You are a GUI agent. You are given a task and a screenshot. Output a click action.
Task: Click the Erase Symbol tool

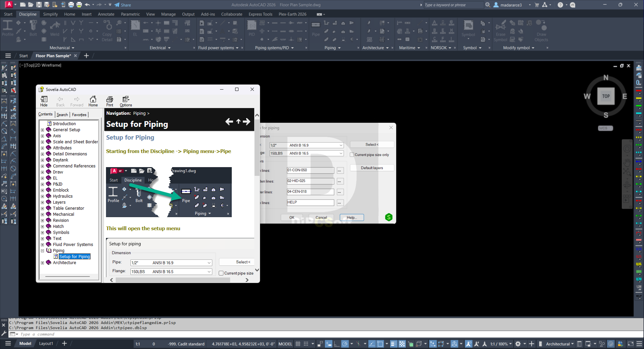click(x=500, y=31)
